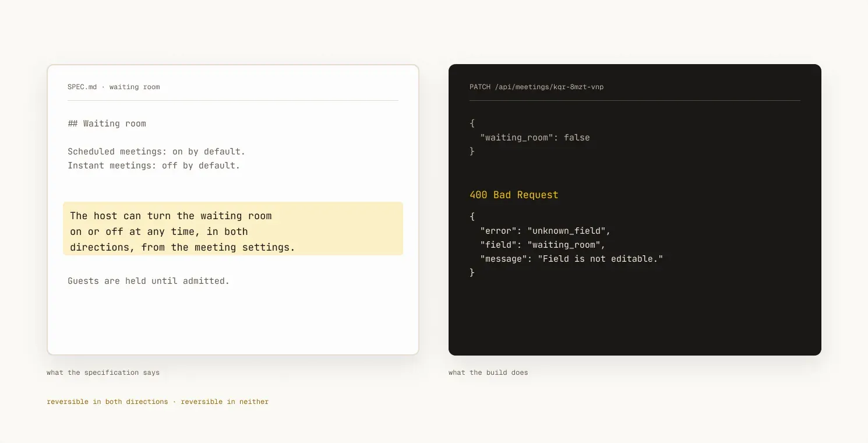
Task: Click the caption 'what the build does'
Action: coord(488,372)
